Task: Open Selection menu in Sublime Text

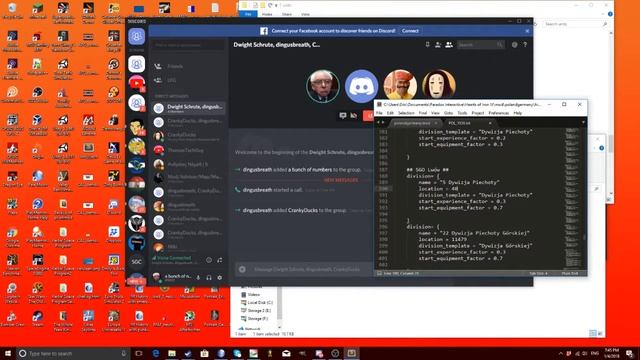Action: coord(406,113)
